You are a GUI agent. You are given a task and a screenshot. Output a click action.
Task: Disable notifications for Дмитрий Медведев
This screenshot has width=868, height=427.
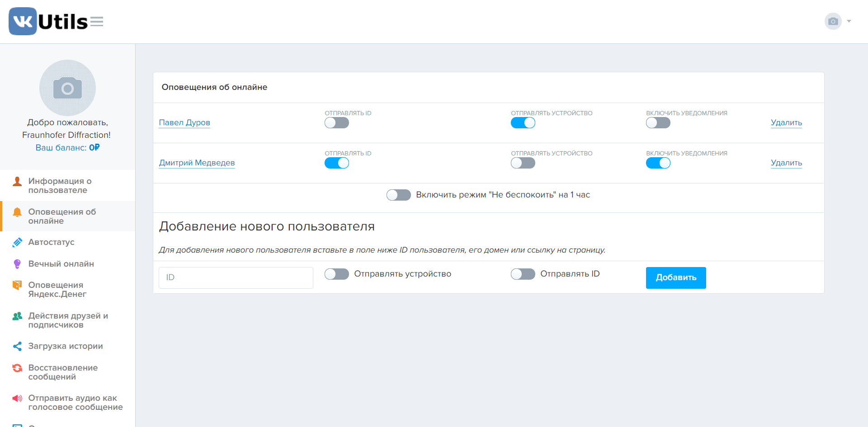pos(658,163)
